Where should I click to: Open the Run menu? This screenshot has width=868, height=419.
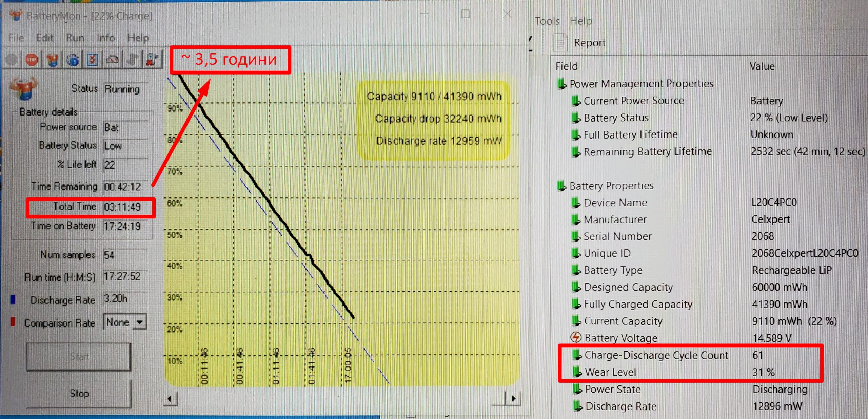pyautogui.click(x=75, y=38)
